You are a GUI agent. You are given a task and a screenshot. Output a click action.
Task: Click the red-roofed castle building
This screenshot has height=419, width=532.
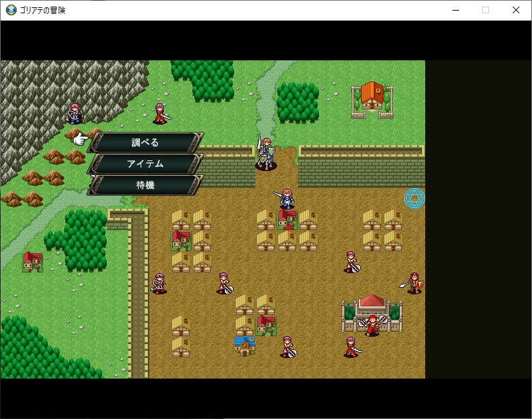pos(372,313)
